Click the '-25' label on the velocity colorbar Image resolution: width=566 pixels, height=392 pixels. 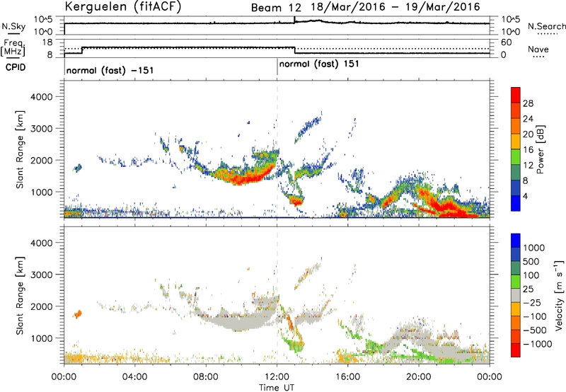[x=532, y=303]
